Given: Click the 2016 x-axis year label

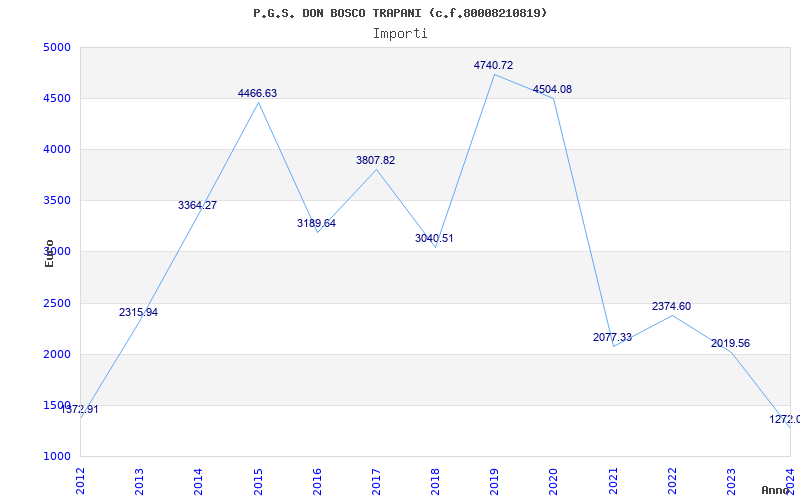Looking at the screenshot, I should click(317, 481).
